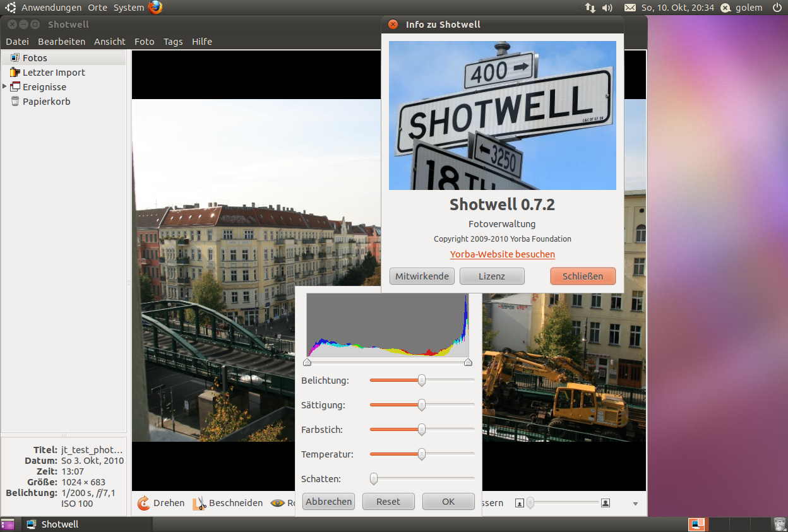Click the Ubuntu logo in top panel
Image resolution: width=788 pixels, height=532 pixels.
11,8
